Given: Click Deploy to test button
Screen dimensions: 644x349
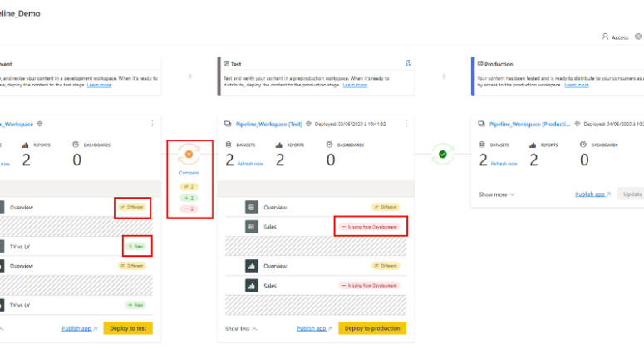Looking at the screenshot, I should coord(128,328).
